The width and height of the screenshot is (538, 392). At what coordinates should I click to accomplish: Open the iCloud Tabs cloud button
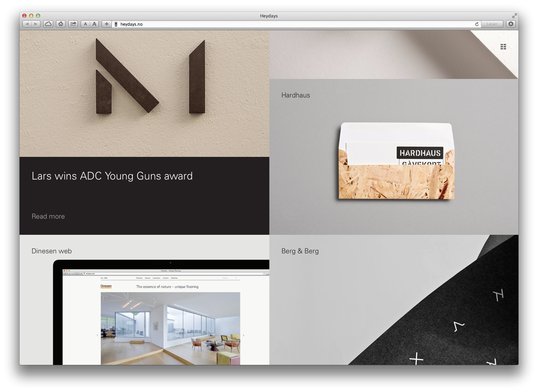(x=48, y=24)
